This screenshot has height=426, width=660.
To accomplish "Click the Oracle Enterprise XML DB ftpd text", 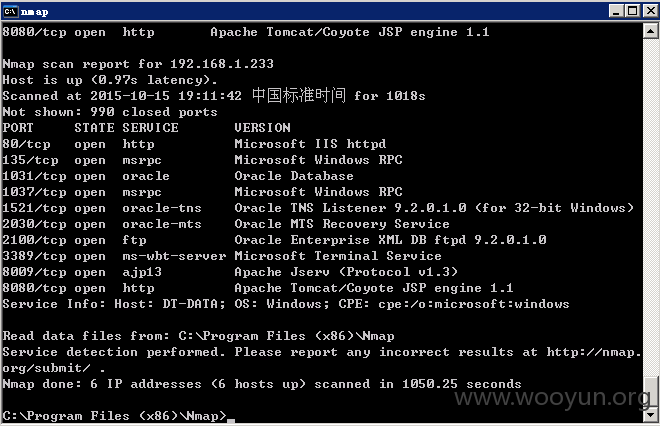I will coord(350,240).
